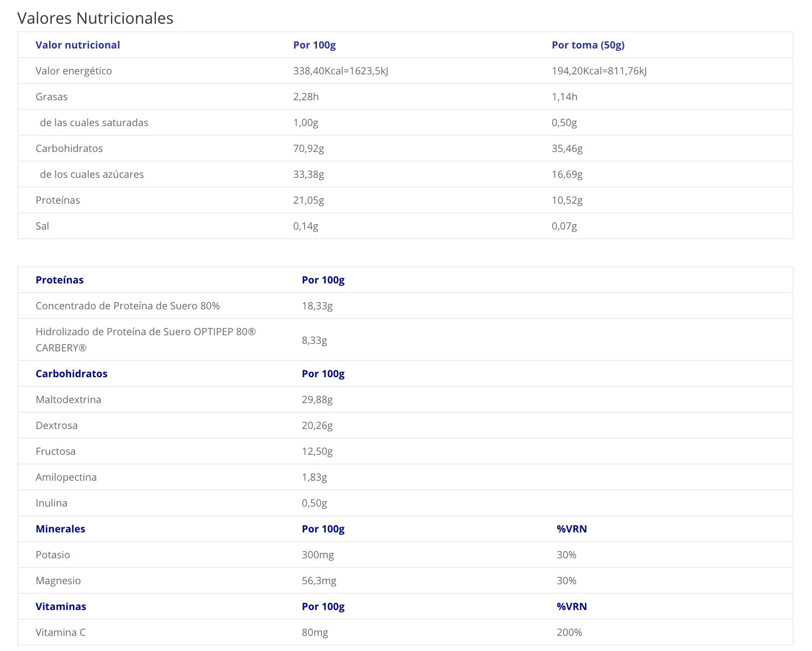This screenshot has width=812, height=651.
Task: Select de los cuales azúcares label
Action: pos(92,174)
